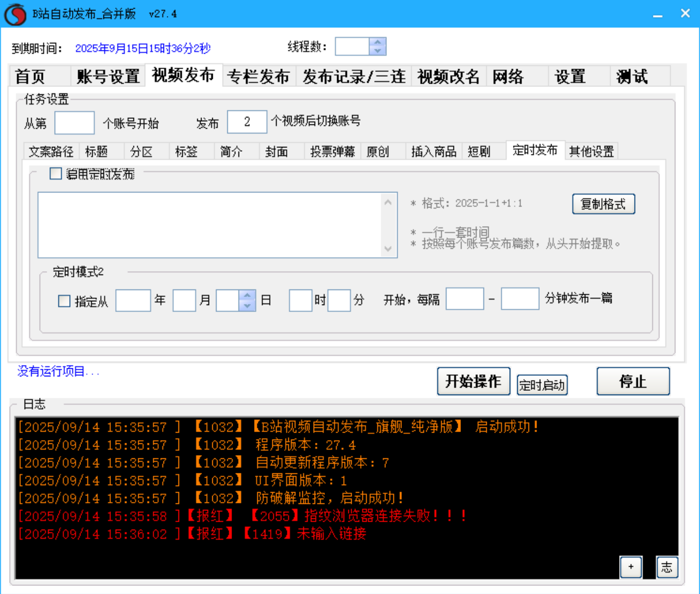Image resolution: width=700 pixels, height=594 pixels.
Task: Click the 开始操作 button
Action: (473, 381)
